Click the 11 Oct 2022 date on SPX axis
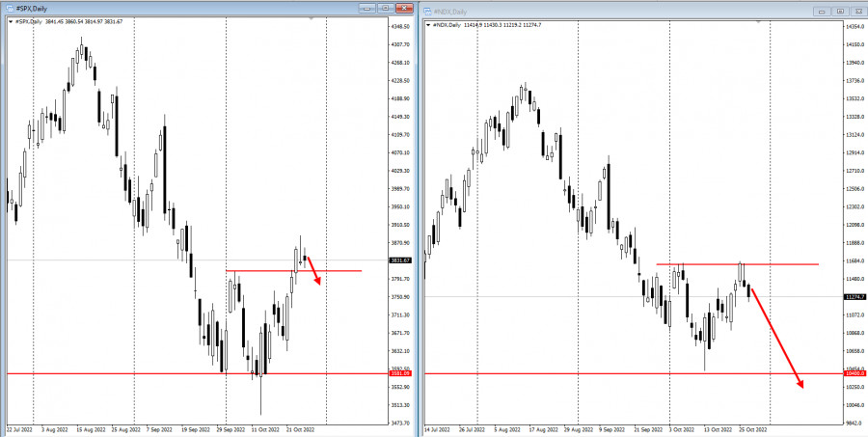The height and width of the screenshot is (437, 868). click(266, 429)
